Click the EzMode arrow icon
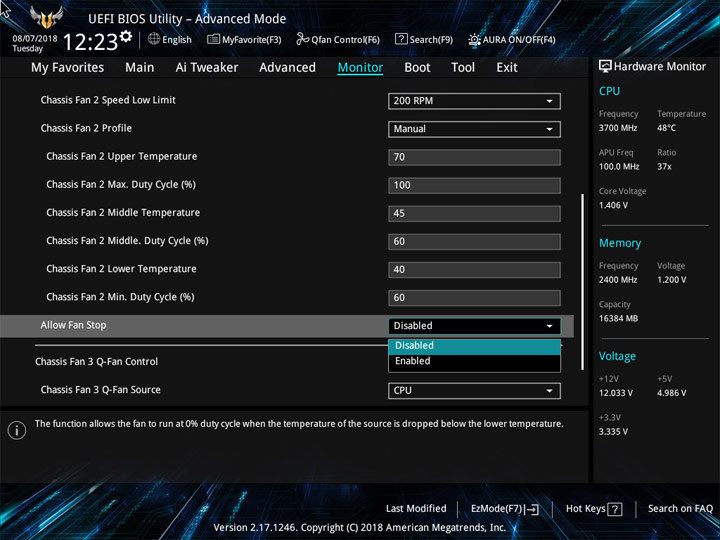 [x=531, y=509]
